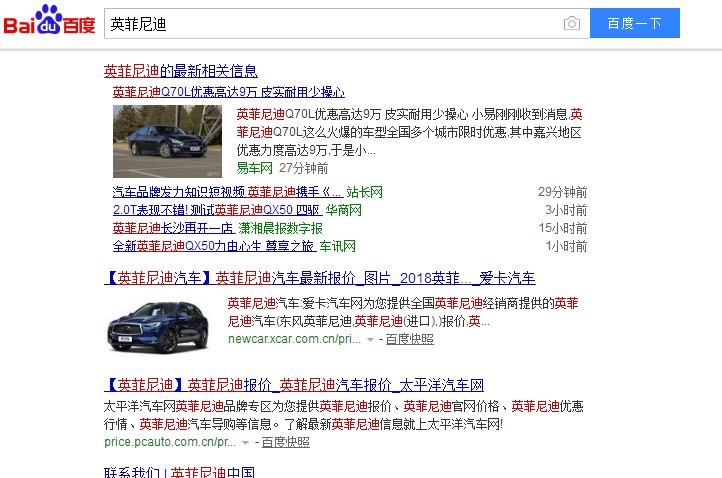
Task: Open 【英菲尼迪汽车】最新报价 爱卡汽车 result
Action: pyautogui.click(x=320, y=278)
